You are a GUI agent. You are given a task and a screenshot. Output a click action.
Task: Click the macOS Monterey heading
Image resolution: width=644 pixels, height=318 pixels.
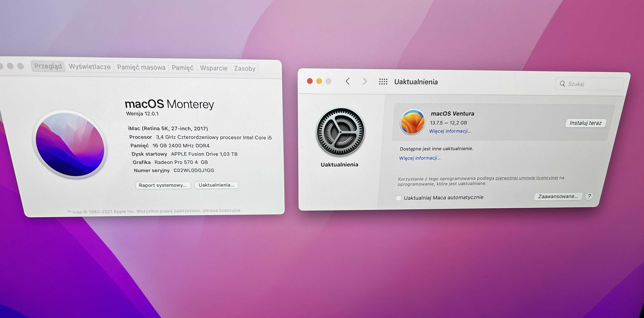click(x=169, y=104)
